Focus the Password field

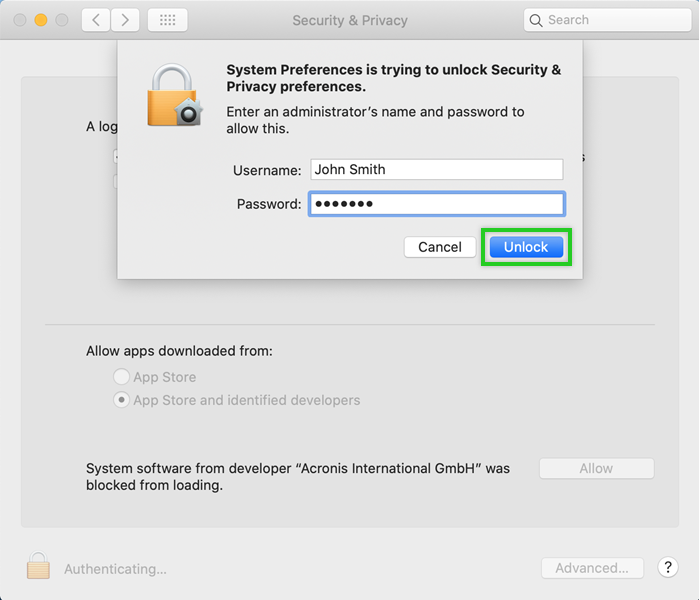click(x=436, y=204)
